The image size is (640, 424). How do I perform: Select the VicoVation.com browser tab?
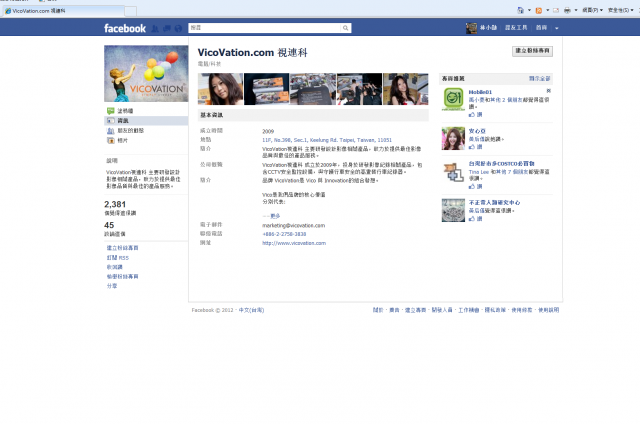click(63, 11)
